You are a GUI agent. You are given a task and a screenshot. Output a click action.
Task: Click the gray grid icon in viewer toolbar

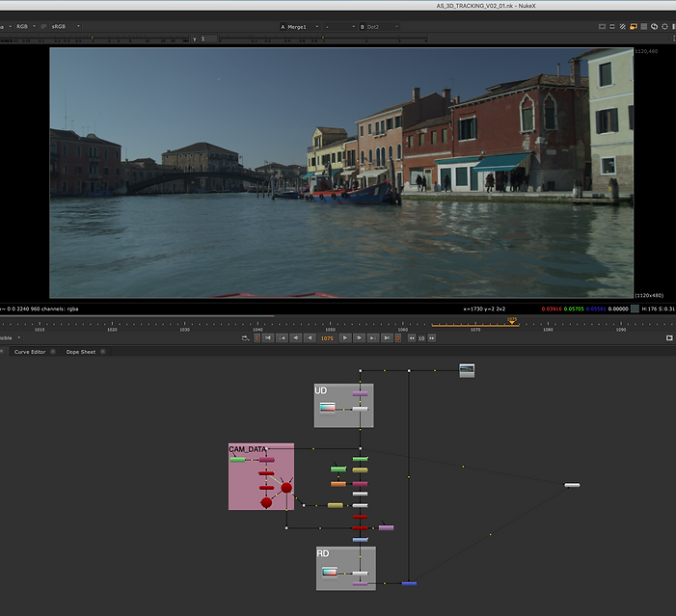point(643,27)
